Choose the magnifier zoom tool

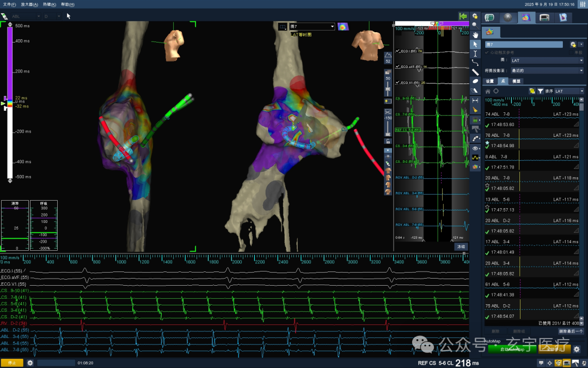pyautogui.click(x=475, y=25)
